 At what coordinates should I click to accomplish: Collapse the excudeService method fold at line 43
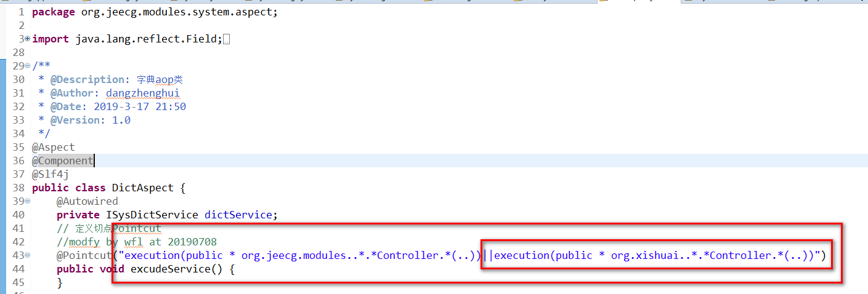tap(27, 255)
